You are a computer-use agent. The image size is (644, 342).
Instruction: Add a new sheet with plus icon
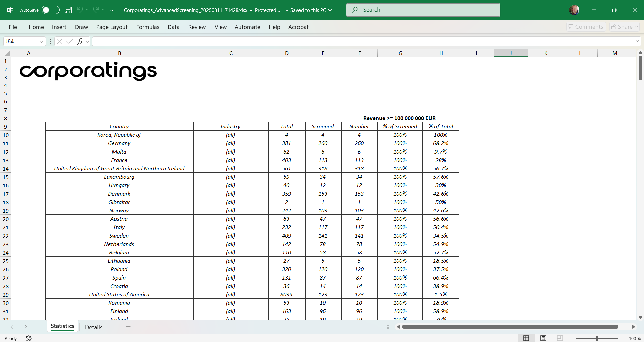coord(128,327)
